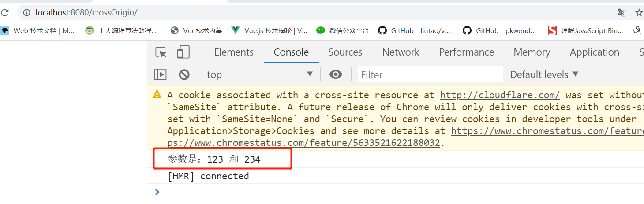
Task: Show the console sidebar panel icon
Action: (160, 74)
